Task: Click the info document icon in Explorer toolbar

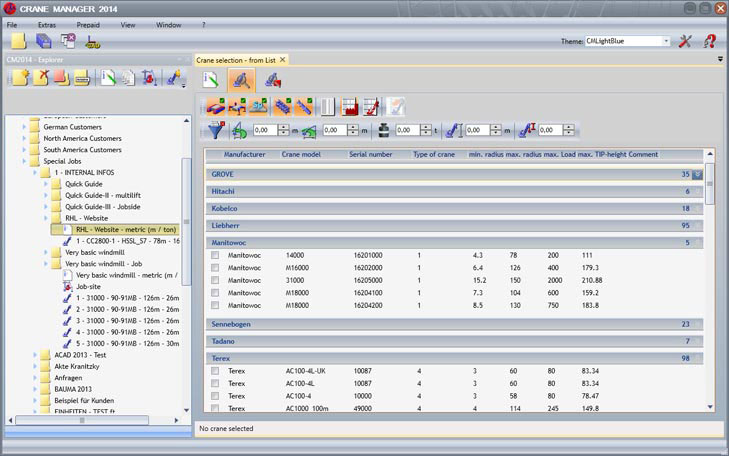Action: point(108,78)
